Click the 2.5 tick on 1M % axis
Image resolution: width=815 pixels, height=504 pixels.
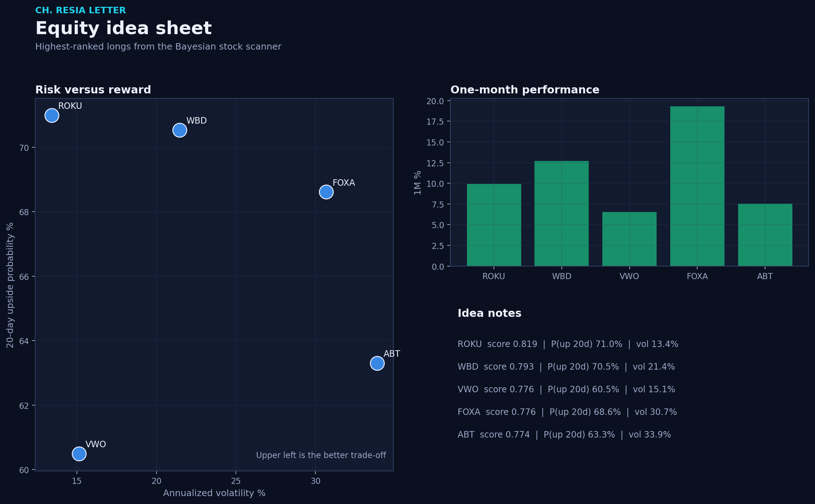[x=437, y=246]
